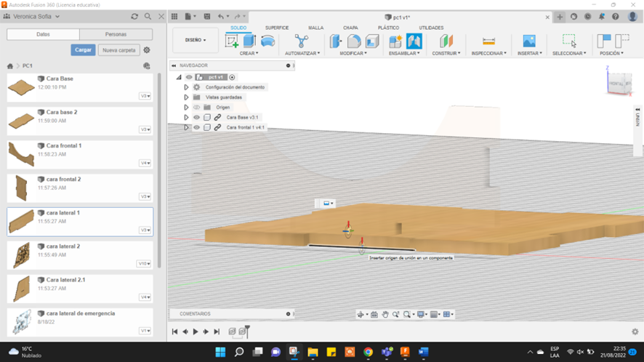644x362 pixels.
Task: Click the Offset Plane icon in CONSTRUIR
Action: coord(446,41)
